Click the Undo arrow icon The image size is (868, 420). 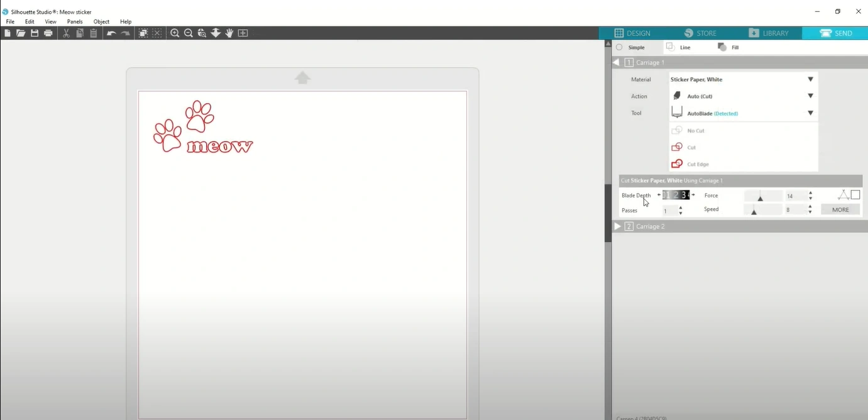pyautogui.click(x=111, y=33)
